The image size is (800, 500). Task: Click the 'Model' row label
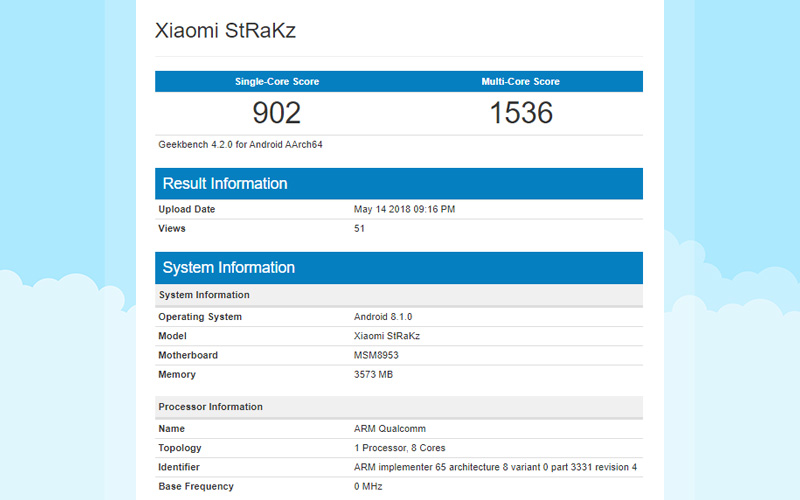tap(172, 336)
